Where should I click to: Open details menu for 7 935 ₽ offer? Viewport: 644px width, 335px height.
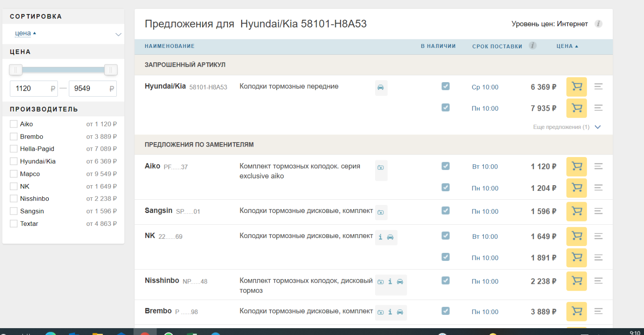pos(599,108)
